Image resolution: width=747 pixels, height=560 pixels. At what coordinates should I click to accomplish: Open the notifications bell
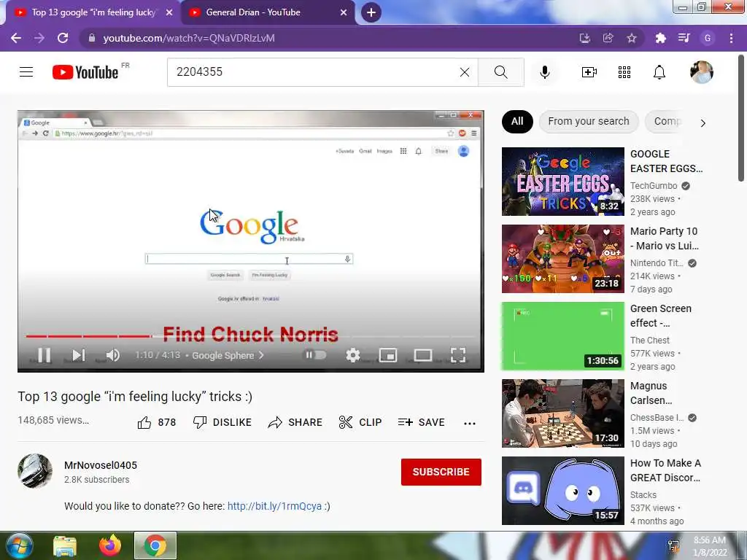click(659, 72)
